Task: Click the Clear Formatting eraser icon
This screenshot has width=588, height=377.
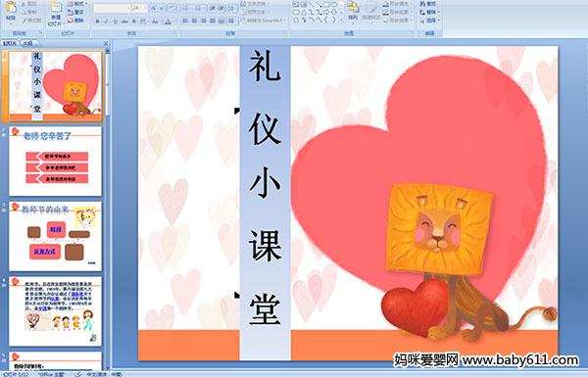Action: [172, 8]
